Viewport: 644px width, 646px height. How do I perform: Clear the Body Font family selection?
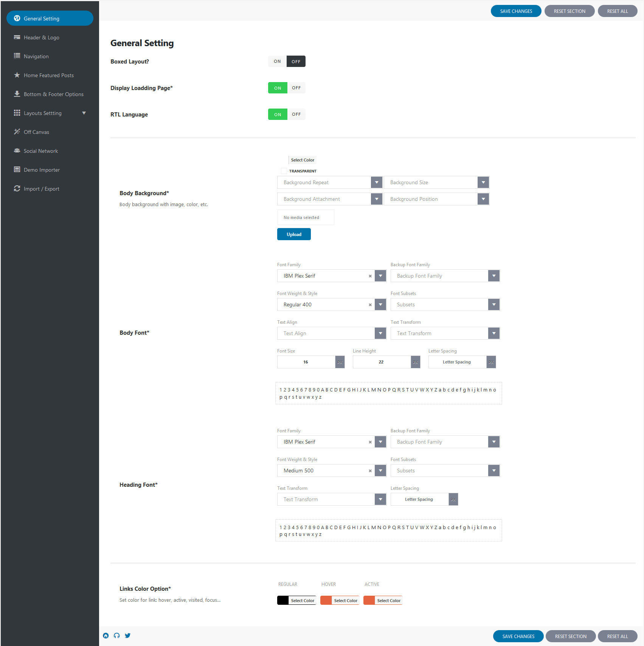[x=370, y=276]
